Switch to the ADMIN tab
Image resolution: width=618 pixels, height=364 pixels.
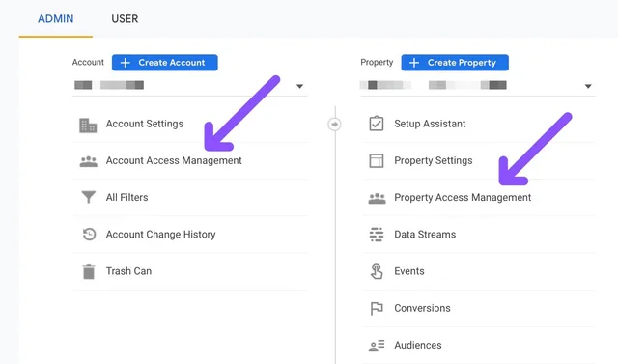click(56, 19)
